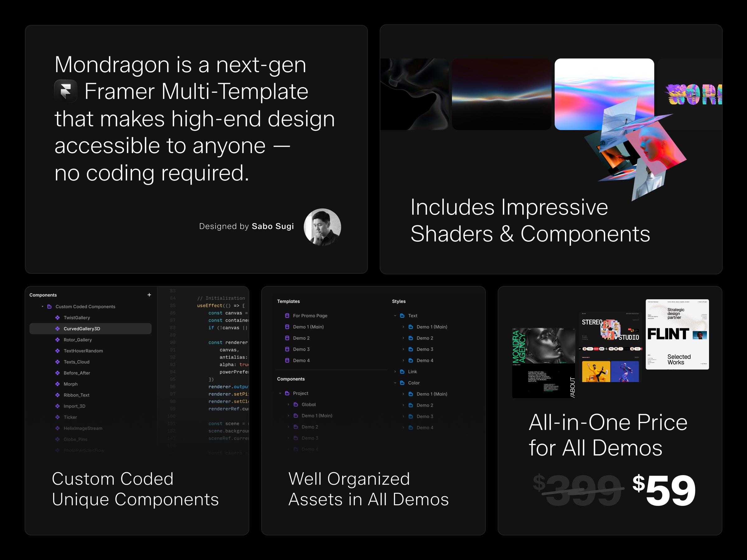Click the Templates Demo 2 page icon

[x=287, y=338]
